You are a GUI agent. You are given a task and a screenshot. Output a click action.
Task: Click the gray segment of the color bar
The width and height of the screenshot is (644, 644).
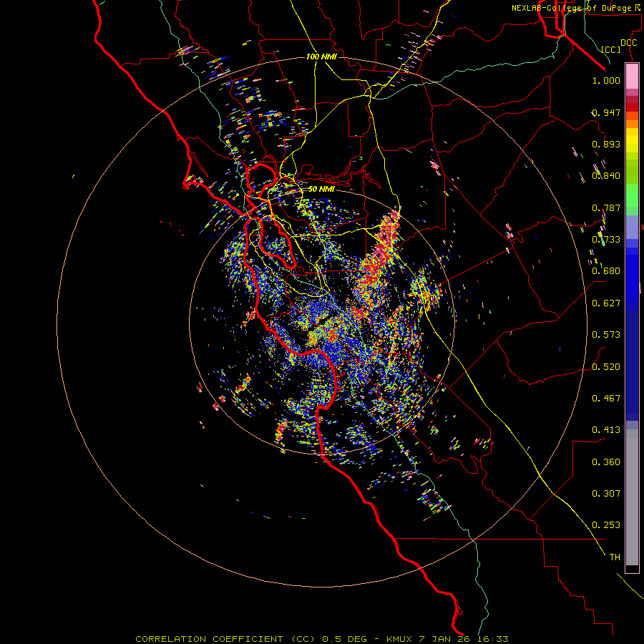tap(632, 497)
